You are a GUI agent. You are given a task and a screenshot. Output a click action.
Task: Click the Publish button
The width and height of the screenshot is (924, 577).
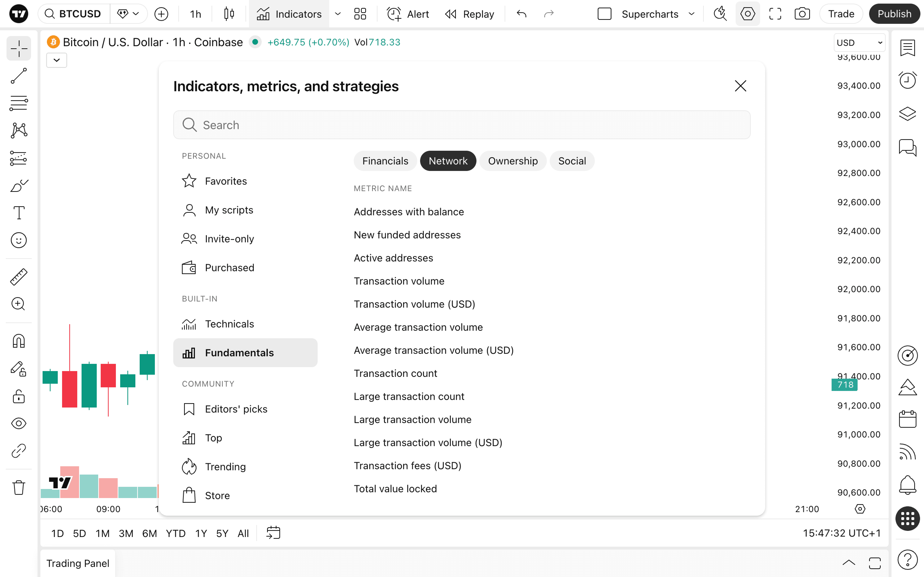tap(894, 14)
